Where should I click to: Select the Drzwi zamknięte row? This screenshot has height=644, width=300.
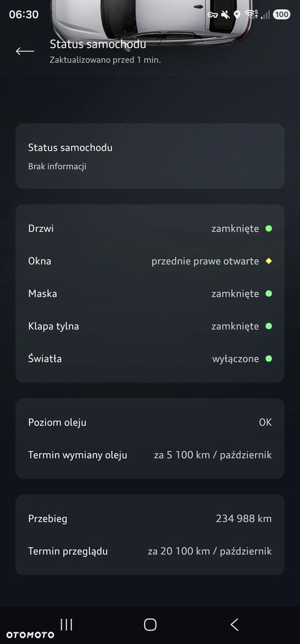[150, 228]
